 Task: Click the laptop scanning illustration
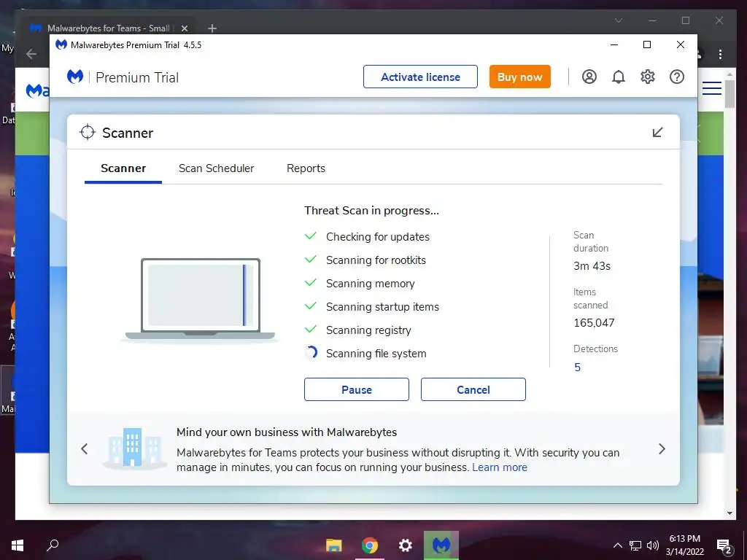pyautogui.click(x=200, y=300)
